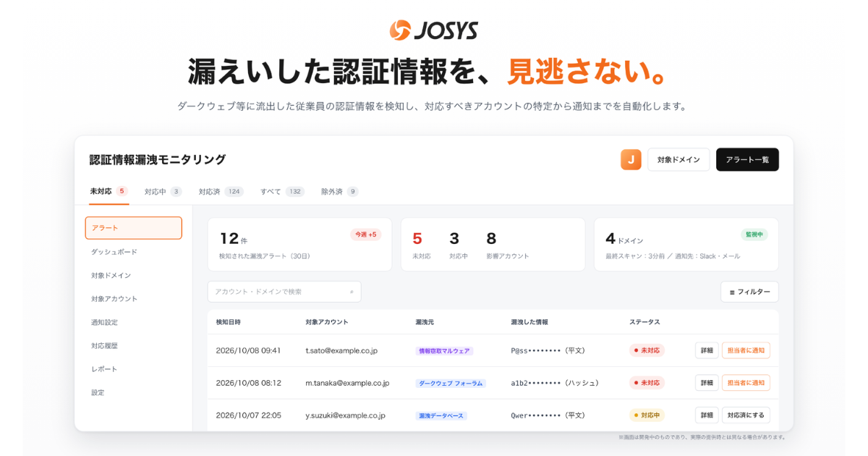Open the アラート一覧 black button

click(x=747, y=159)
